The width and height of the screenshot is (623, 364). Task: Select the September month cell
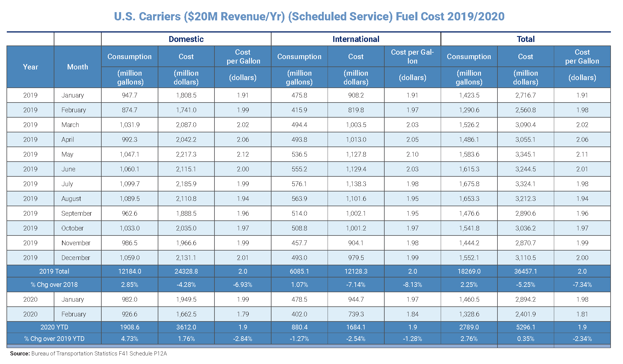coord(77,213)
